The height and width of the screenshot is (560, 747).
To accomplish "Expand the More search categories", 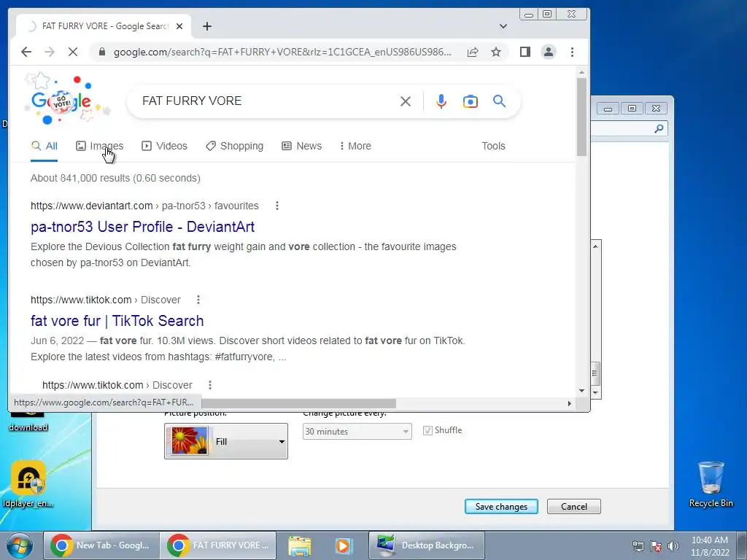I will tap(355, 146).
